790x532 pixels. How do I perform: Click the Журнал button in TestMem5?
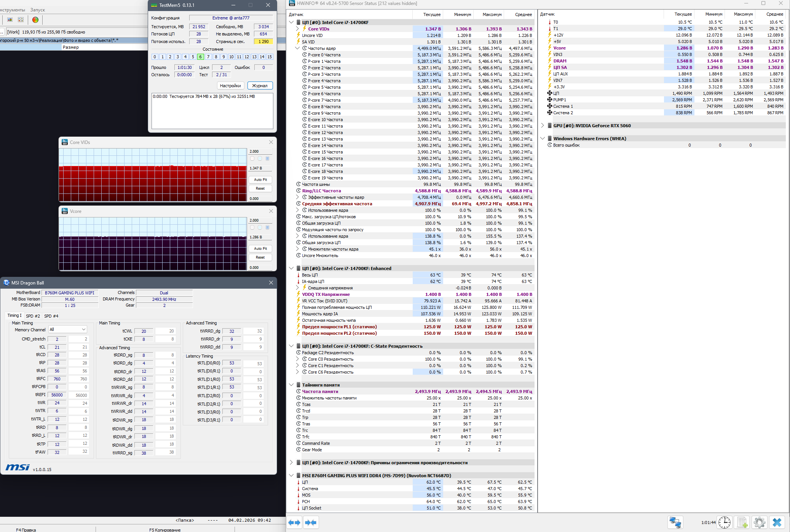[260, 86]
